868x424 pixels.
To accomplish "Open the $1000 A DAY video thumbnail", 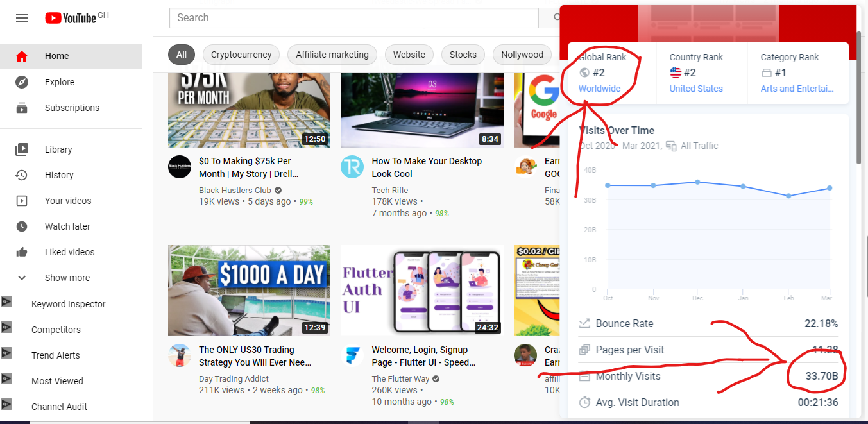I will 249,291.
